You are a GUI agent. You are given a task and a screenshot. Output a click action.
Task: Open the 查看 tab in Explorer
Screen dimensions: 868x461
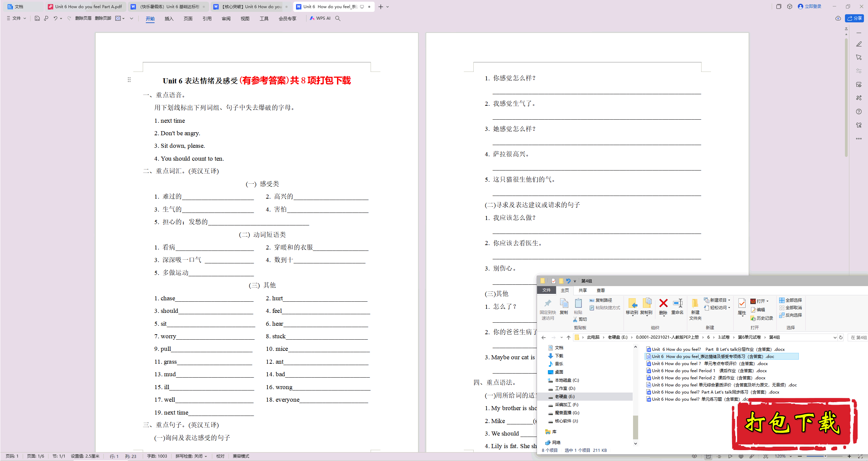click(601, 290)
